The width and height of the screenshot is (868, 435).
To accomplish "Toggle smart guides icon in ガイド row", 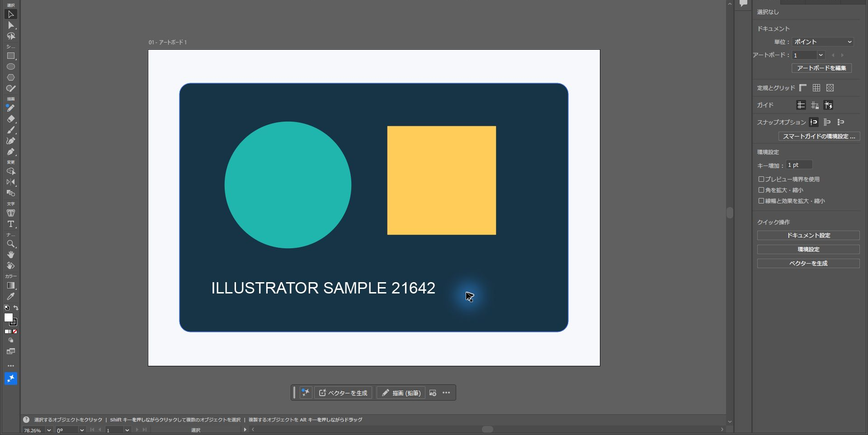I will click(828, 105).
